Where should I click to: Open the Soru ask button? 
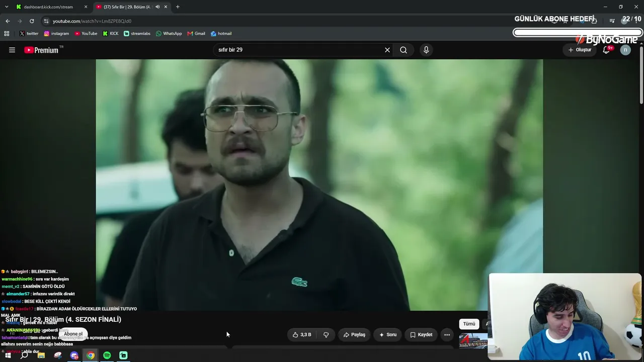[x=388, y=334]
